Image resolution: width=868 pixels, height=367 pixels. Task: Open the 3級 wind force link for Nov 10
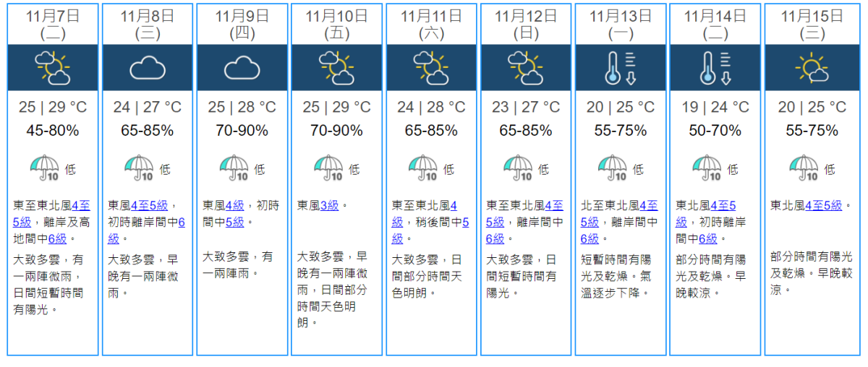click(329, 206)
